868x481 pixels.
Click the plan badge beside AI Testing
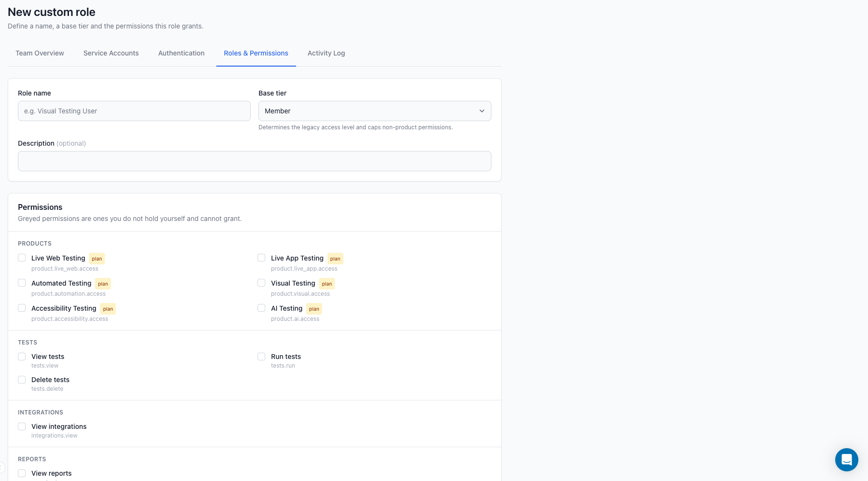[314, 309]
